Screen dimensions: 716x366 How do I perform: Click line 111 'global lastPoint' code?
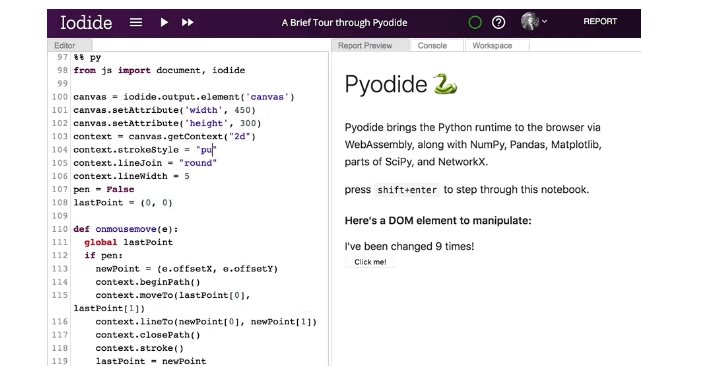click(x=128, y=242)
